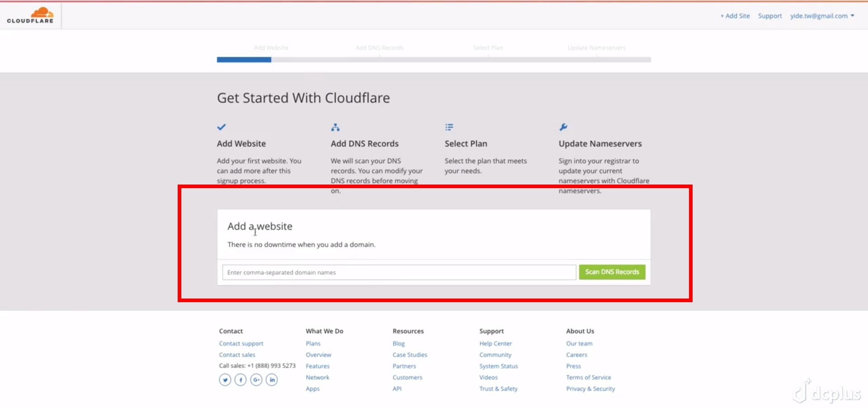This screenshot has height=408, width=868.
Task: Click the Add DNS Records network icon
Action: (x=335, y=128)
